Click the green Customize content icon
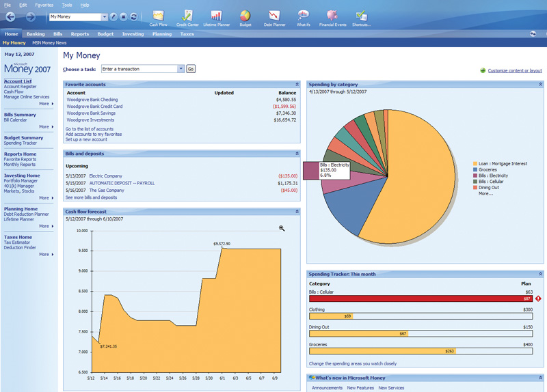This screenshot has width=547, height=392. click(x=483, y=70)
